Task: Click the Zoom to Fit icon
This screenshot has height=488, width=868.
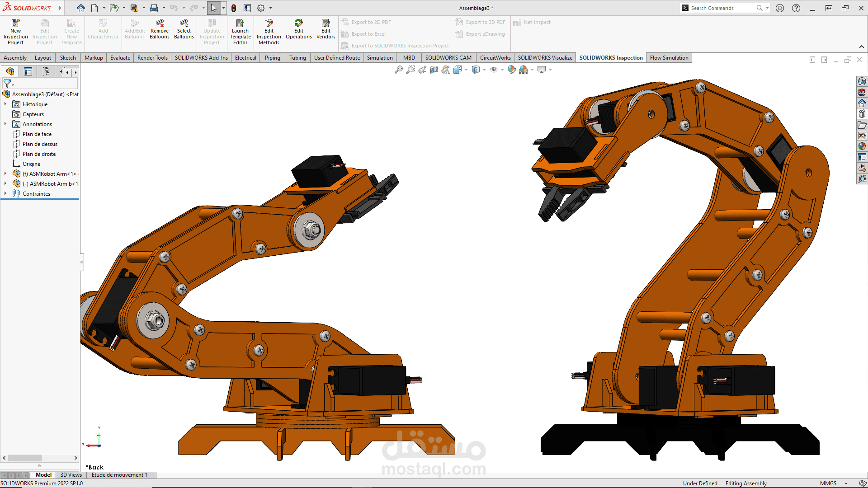Action: (x=398, y=70)
